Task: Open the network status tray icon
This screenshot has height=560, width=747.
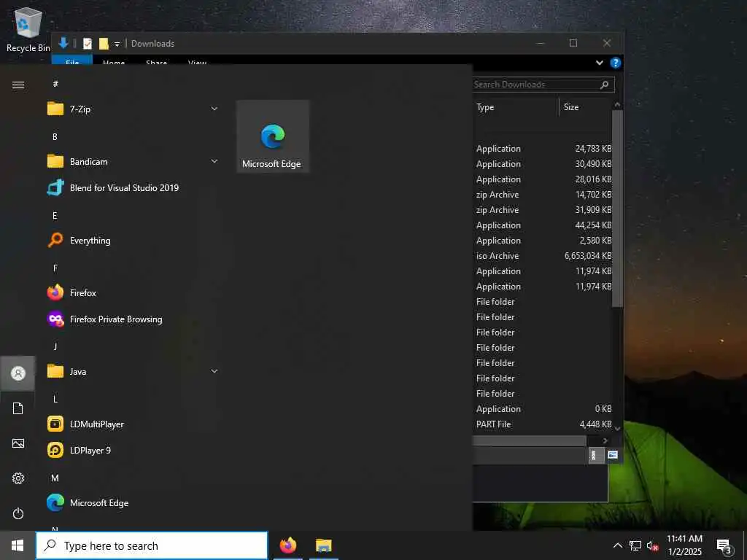Action: click(635, 545)
